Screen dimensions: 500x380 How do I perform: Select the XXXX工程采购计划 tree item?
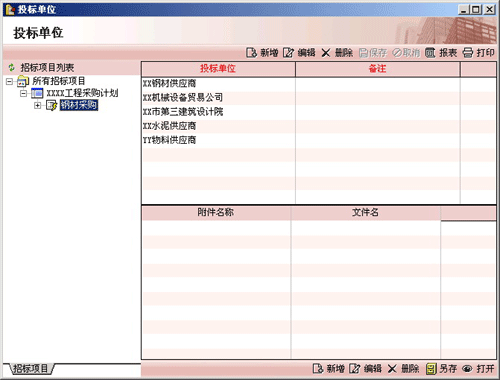tap(82, 93)
